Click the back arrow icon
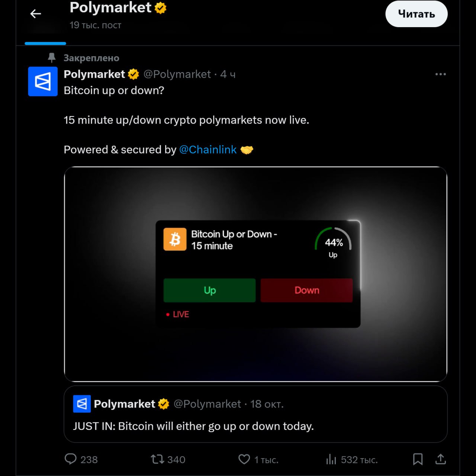Screen dimensions: 476x476 click(36, 14)
